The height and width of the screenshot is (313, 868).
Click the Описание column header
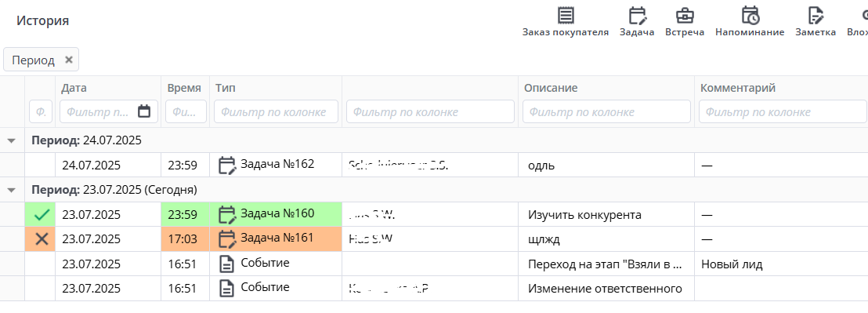click(x=551, y=88)
